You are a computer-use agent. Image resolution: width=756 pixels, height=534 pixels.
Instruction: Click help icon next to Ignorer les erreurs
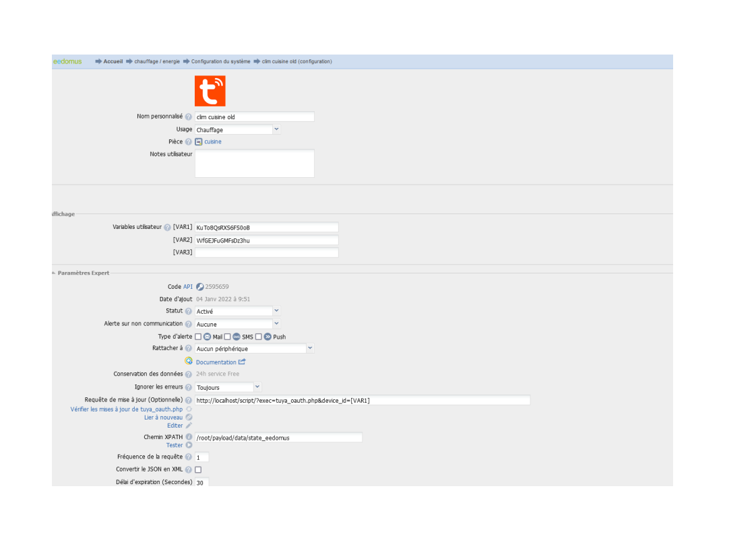(x=189, y=387)
